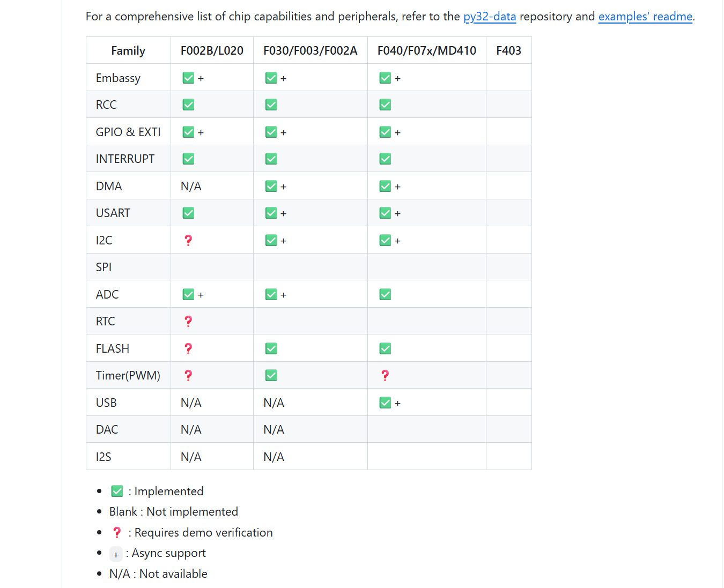
Task: Click the RTC row question mark icon
Action: [188, 321]
